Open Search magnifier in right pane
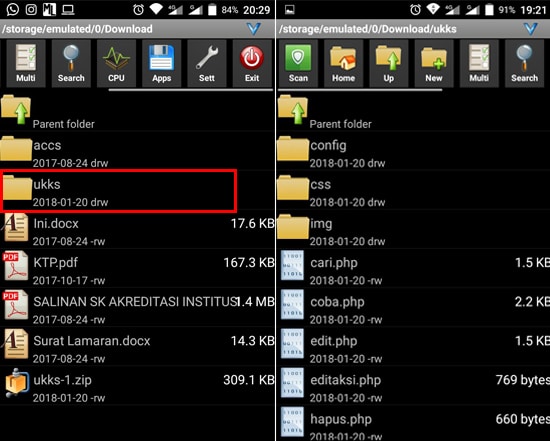Viewport: 550px width, 441px height. click(x=524, y=64)
